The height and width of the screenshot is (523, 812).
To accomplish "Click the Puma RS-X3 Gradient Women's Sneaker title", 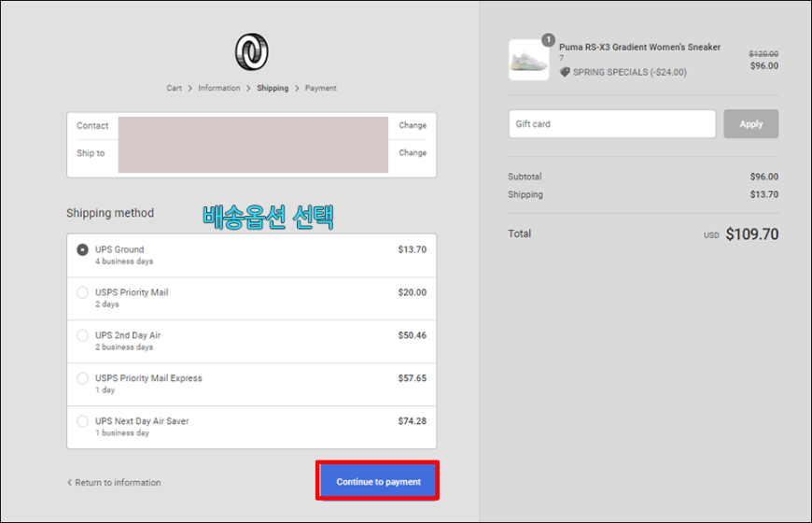I will (639, 48).
